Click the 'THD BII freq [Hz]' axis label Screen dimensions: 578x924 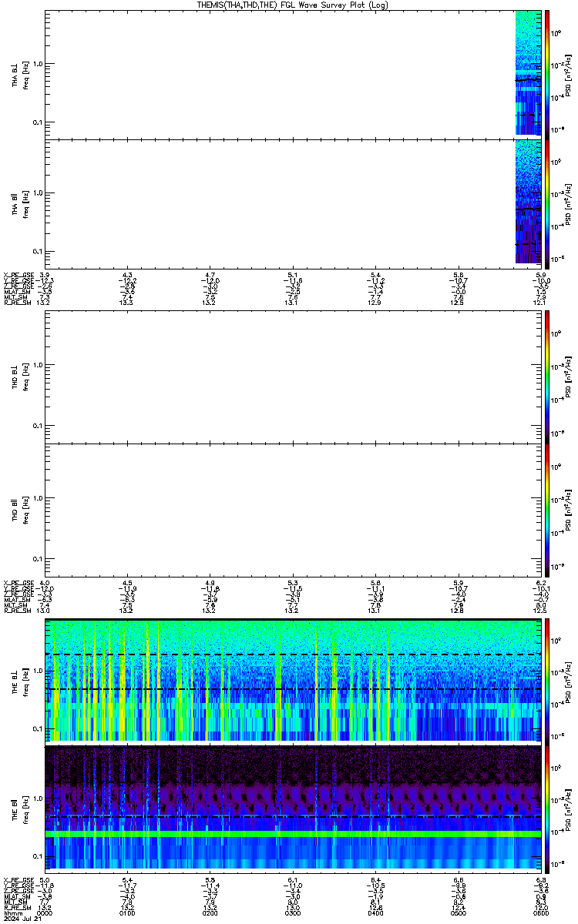[19, 510]
